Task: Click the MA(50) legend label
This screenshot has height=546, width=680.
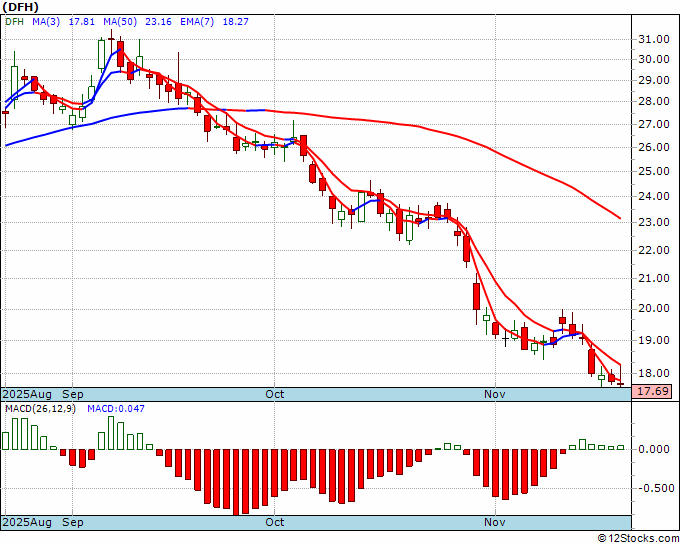Action: point(120,22)
